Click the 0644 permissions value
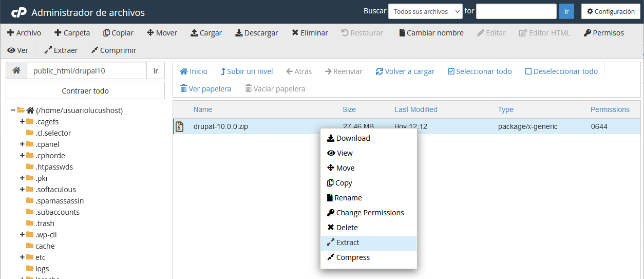The image size is (644, 279). tap(599, 126)
